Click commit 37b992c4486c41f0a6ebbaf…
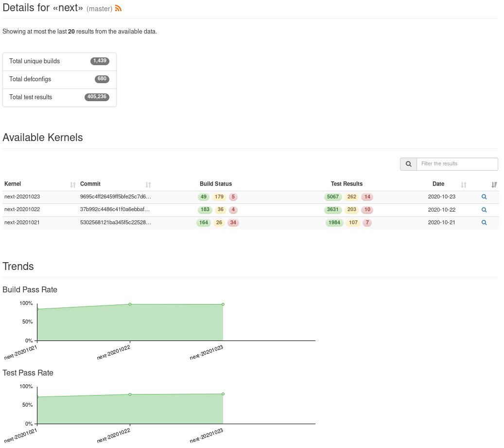The width and height of the screenshot is (504, 448). point(115,209)
